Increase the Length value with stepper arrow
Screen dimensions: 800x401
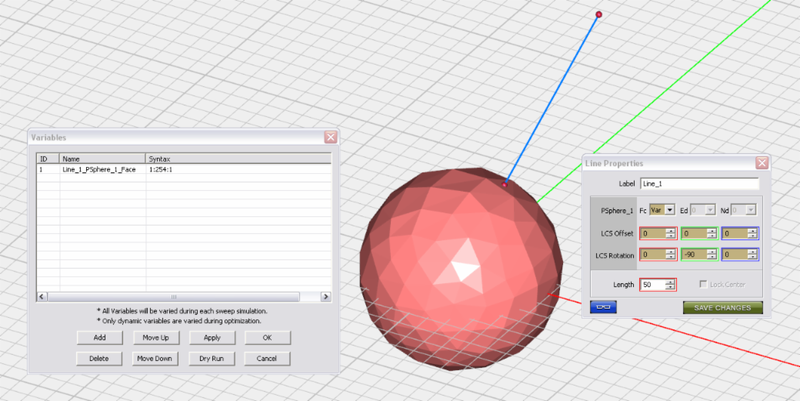[671, 282]
